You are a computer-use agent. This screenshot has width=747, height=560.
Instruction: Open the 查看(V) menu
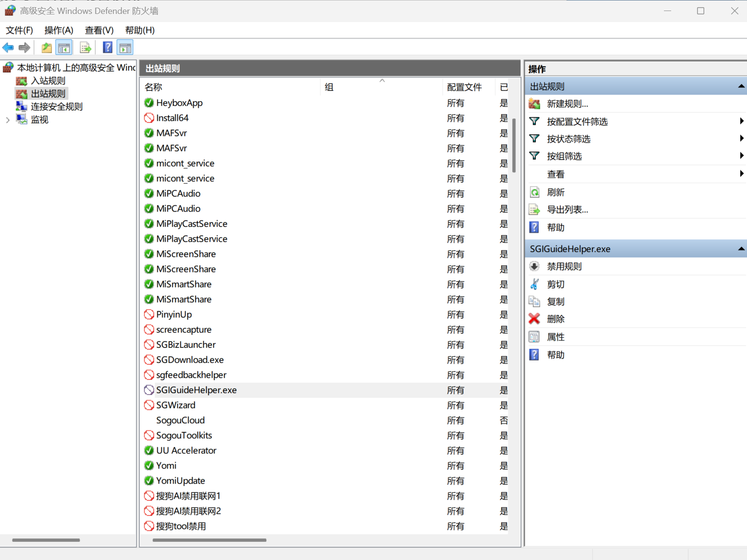(x=99, y=30)
